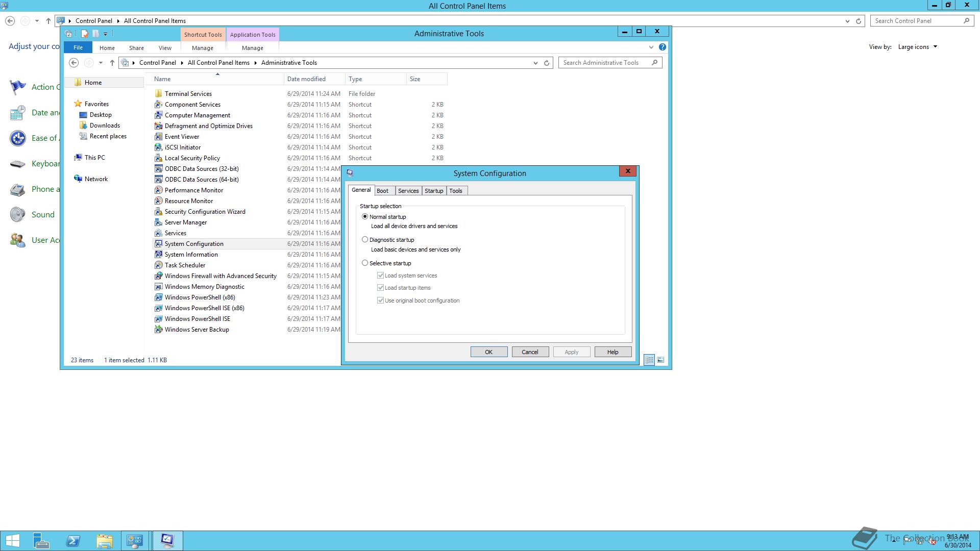The height and width of the screenshot is (551, 980).
Task: Click Refresh icon in Administrative Tools address bar
Action: coord(547,63)
